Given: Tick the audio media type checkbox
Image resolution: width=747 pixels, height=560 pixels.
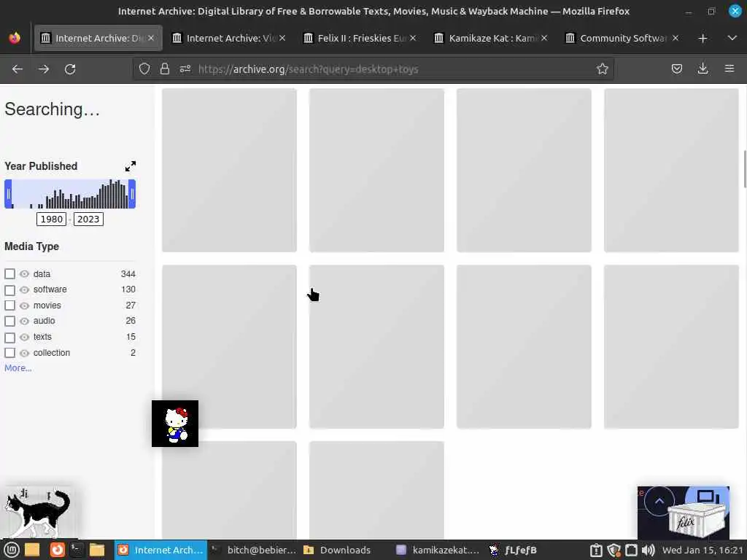Looking at the screenshot, I should [9, 321].
